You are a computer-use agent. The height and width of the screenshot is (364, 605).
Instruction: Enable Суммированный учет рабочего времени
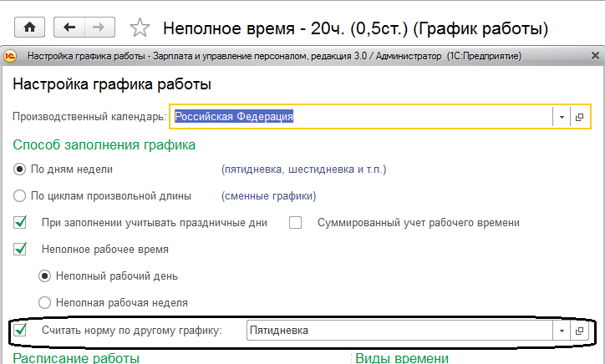tap(295, 223)
